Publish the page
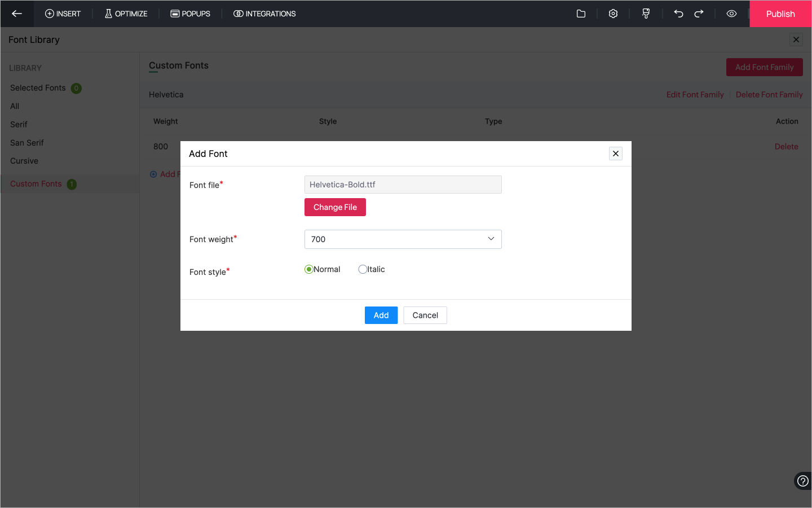Screen dimensions: 812x508 point(780,14)
